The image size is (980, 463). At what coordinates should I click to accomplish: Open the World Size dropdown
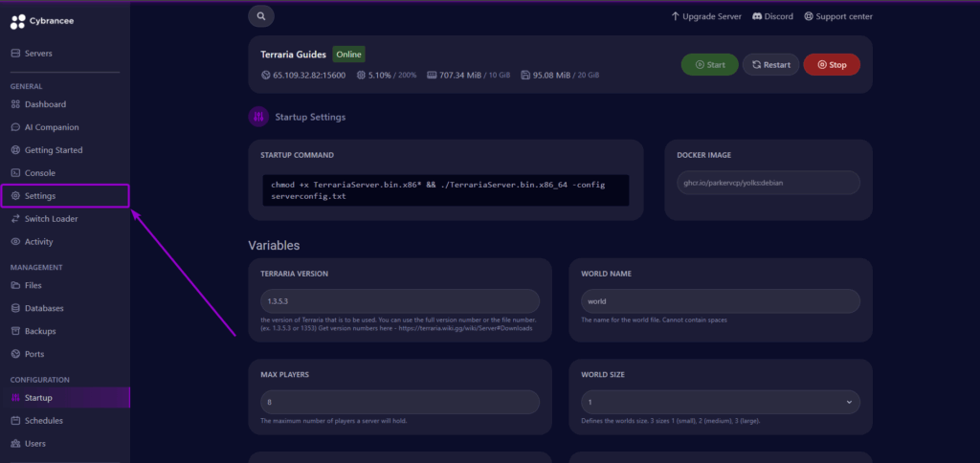click(x=721, y=403)
